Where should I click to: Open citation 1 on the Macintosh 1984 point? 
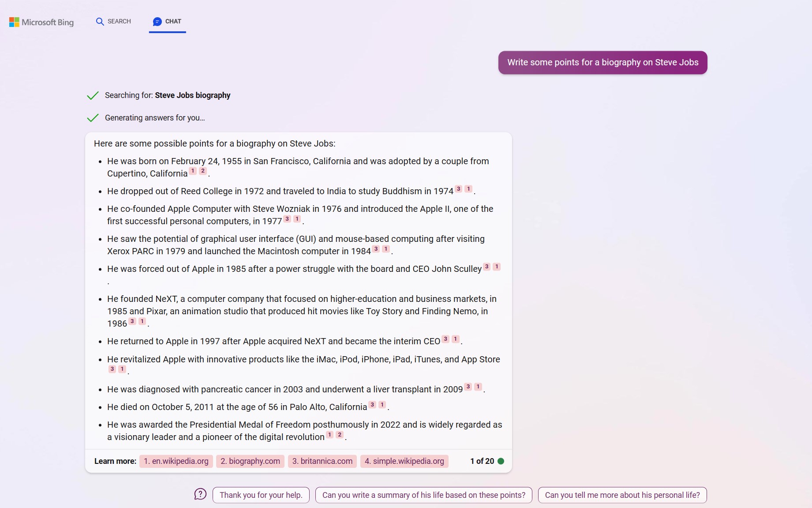click(x=386, y=249)
